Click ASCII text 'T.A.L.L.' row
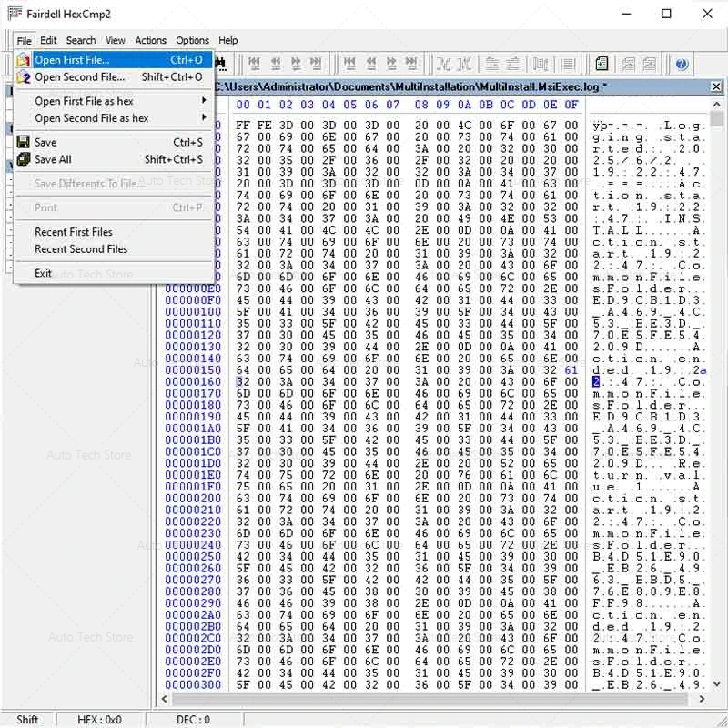The width and height of the screenshot is (728, 728). (649, 230)
